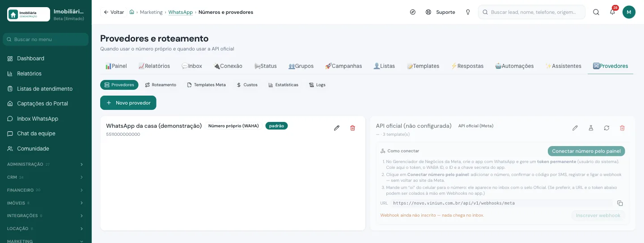Click Imobiliária Demonstração logo

[29, 14]
